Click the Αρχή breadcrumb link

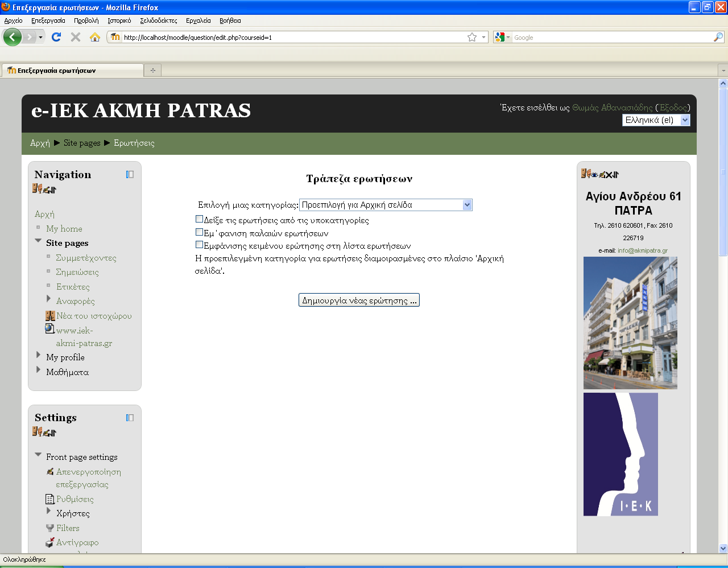point(40,143)
